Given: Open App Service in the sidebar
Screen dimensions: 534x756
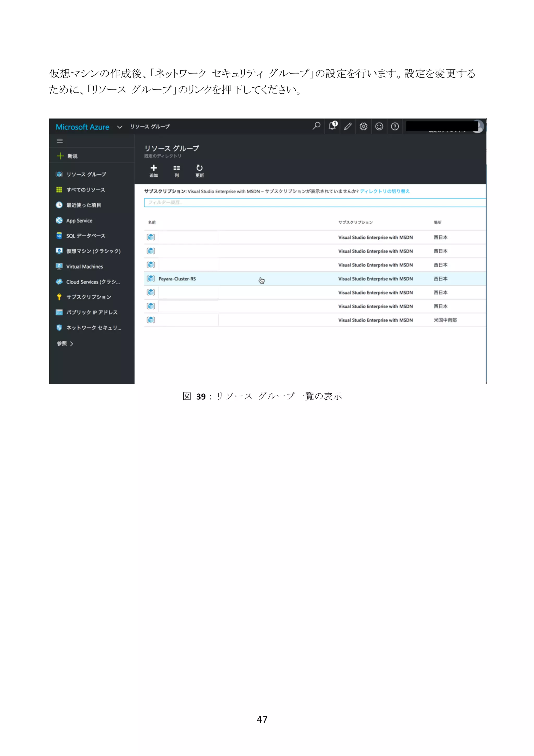Looking at the screenshot, I should click(x=79, y=221).
